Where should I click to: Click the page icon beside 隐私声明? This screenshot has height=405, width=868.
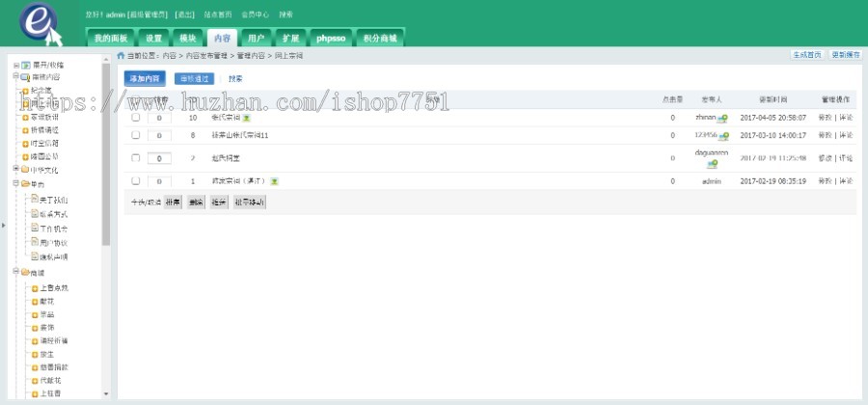(x=35, y=256)
